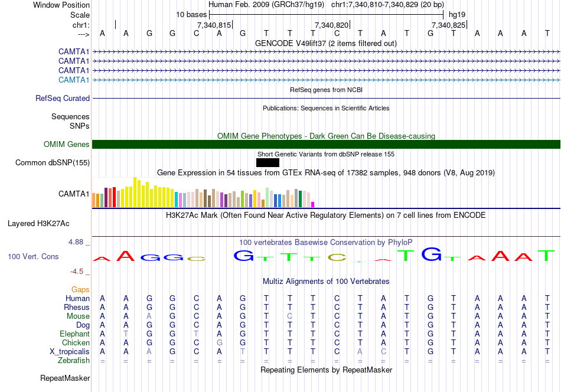Click the Sequences track label

click(x=70, y=117)
